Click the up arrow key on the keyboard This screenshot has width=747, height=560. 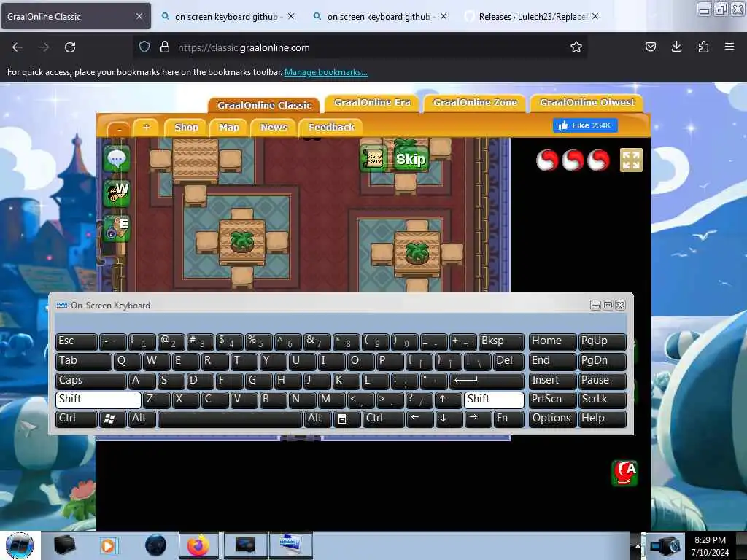pos(449,400)
